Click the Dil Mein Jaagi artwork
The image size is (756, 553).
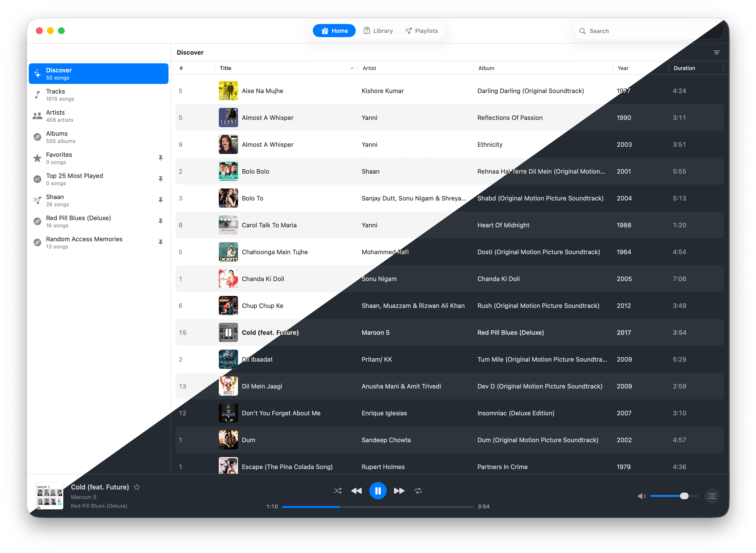(x=228, y=386)
